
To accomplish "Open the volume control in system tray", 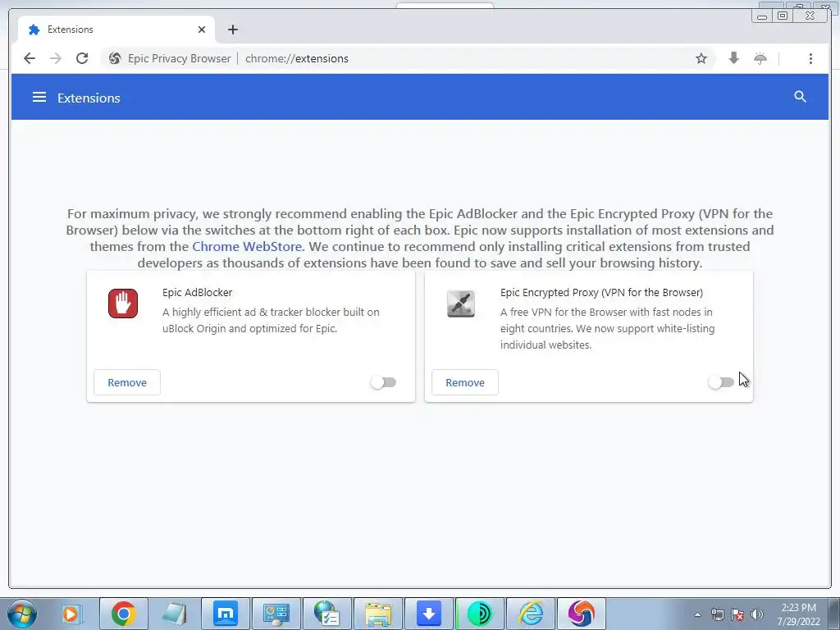I will click(x=757, y=614).
